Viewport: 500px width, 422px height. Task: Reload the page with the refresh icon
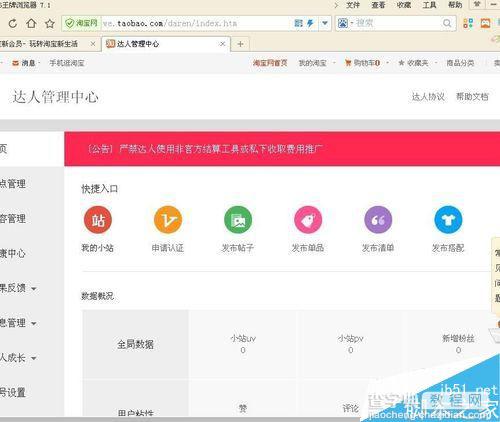click(13, 23)
